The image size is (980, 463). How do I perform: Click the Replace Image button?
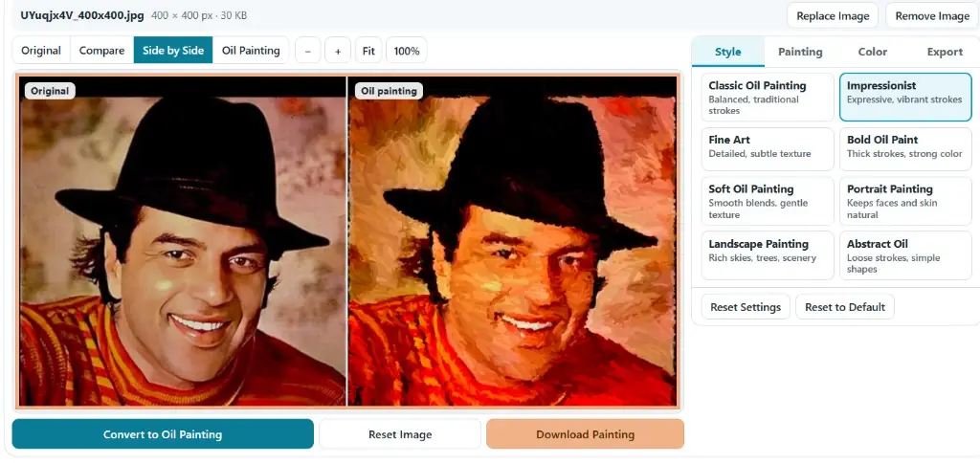833,15
